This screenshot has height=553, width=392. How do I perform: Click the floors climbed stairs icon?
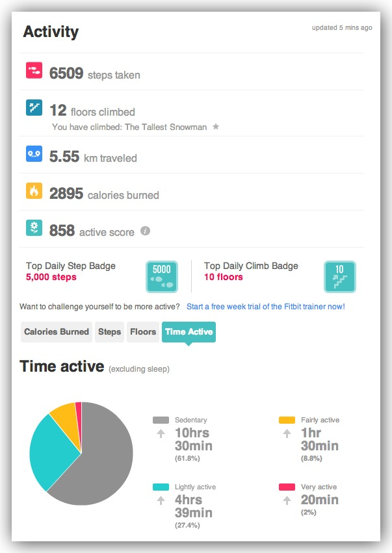(x=34, y=107)
